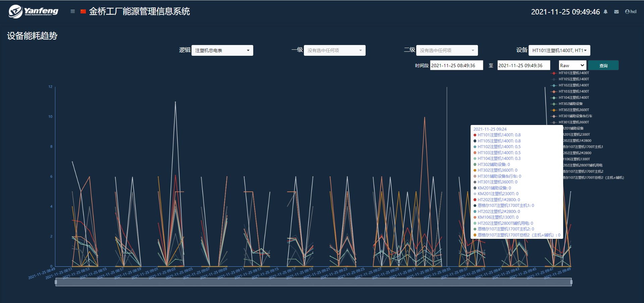
Task: Open the hcl user account menu
Action: [x=631, y=12]
